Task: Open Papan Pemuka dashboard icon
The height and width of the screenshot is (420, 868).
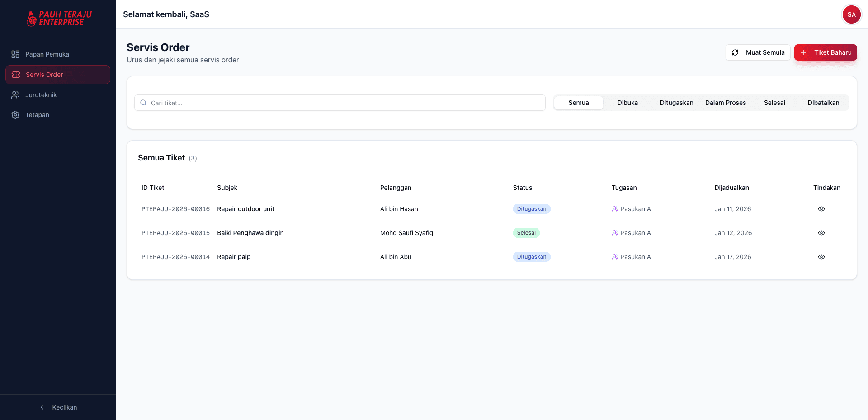Action: [x=15, y=54]
